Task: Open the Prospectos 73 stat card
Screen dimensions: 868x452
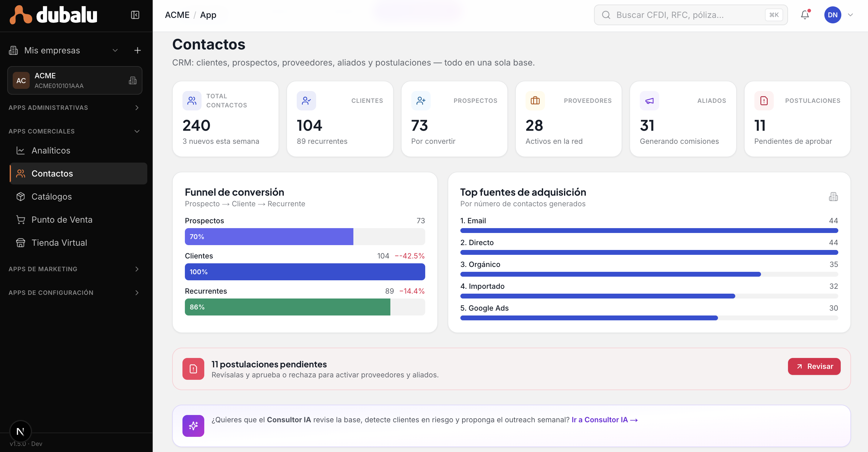Action: click(x=454, y=119)
